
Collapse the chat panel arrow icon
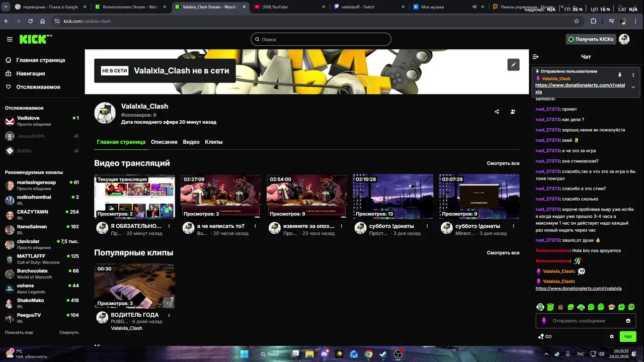click(x=535, y=57)
